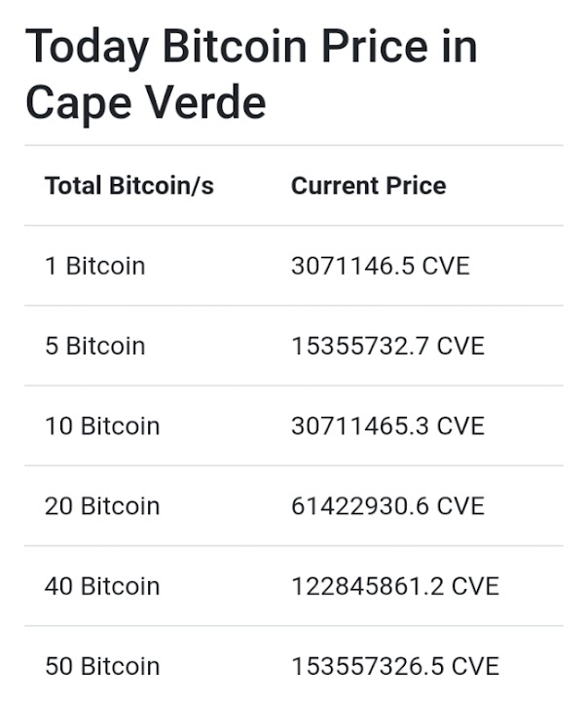This screenshot has width=588, height=701.
Task: Click the '50 Bitcoin' table cell
Action: [x=102, y=666]
